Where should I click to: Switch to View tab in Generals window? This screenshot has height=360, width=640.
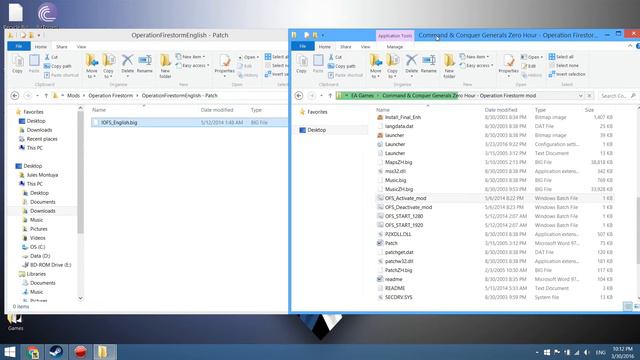pyautogui.click(x=365, y=47)
